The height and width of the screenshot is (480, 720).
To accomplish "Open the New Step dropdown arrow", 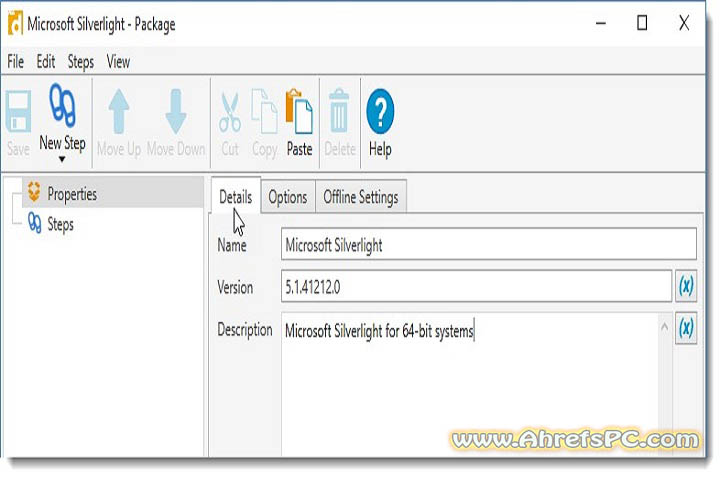I will click(62, 159).
